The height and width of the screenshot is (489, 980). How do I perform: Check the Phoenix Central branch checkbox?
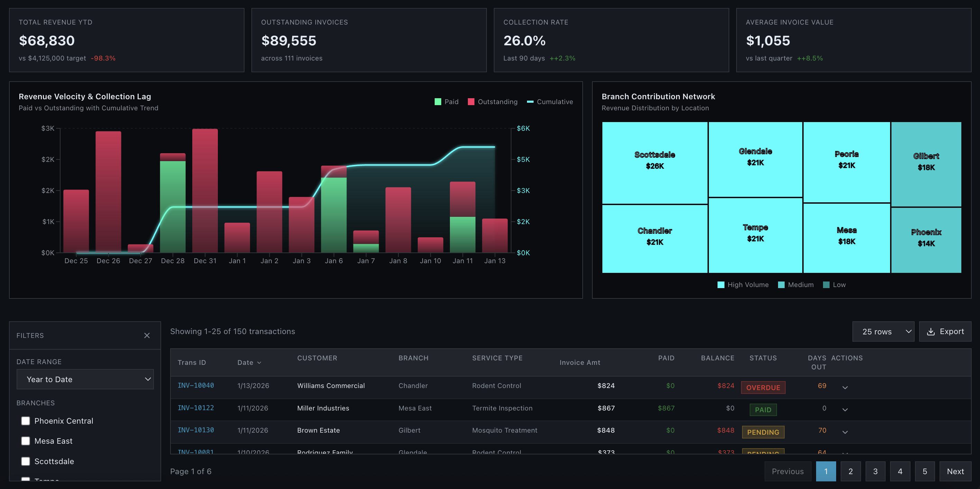pyautogui.click(x=26, y=421)
